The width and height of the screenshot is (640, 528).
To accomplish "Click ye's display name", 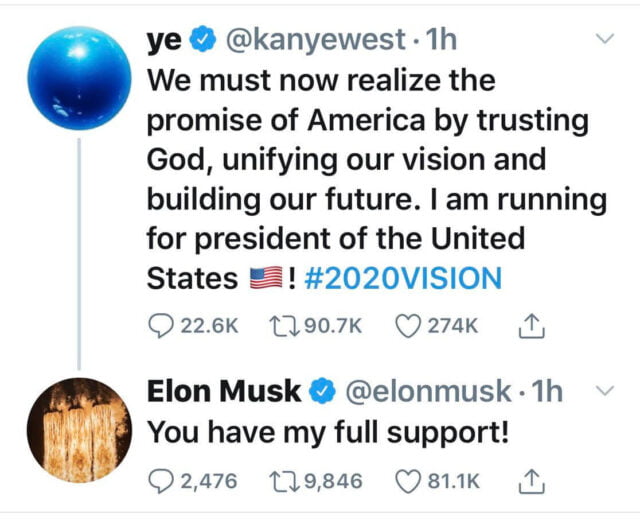I will tap(165, 42).
